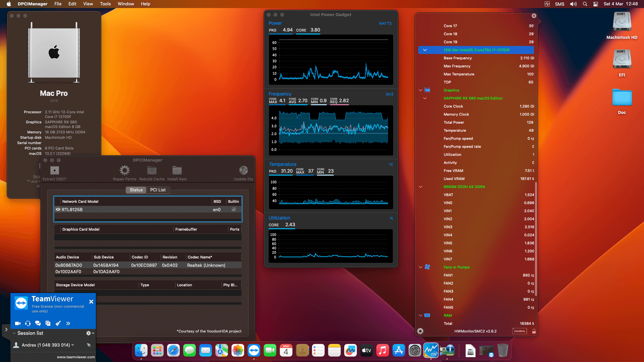Screen dimensions: 644x362
Task: Open HWMonitorSMC2 settings gear
Action: 420,331
